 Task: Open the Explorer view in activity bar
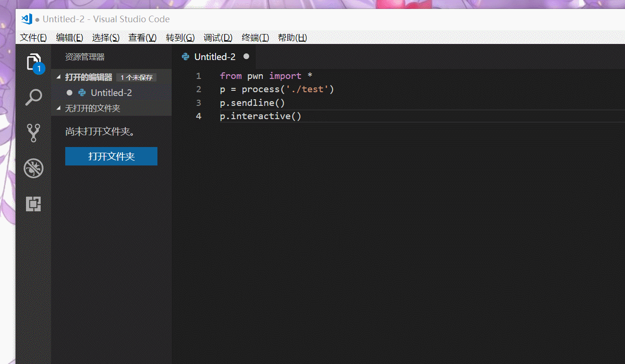(x=34, y=62)
